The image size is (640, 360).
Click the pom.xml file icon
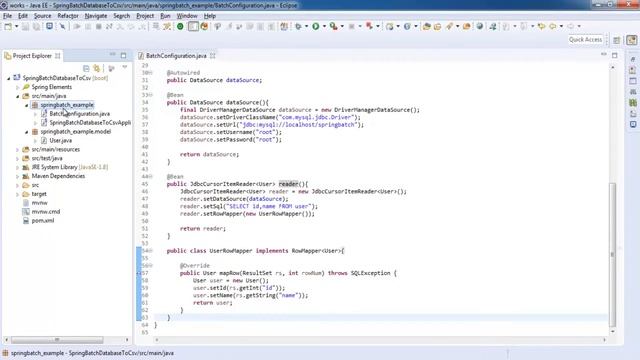[x=26, y=220]
